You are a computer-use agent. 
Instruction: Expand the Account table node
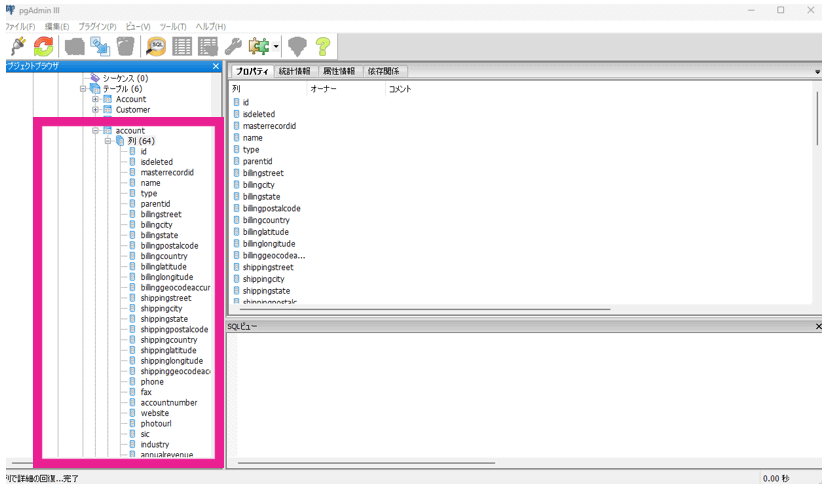pos(95,99)
